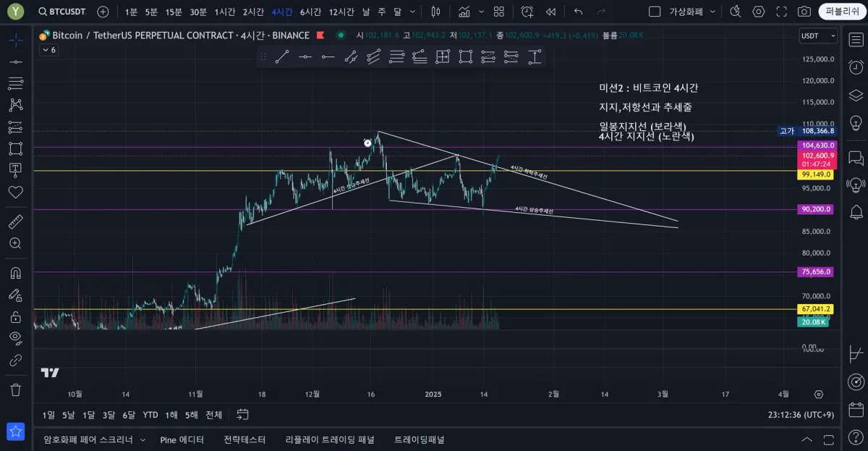Open the 전략테스터 tab
This screenshot has height=451, width=868.
point(244,439)
